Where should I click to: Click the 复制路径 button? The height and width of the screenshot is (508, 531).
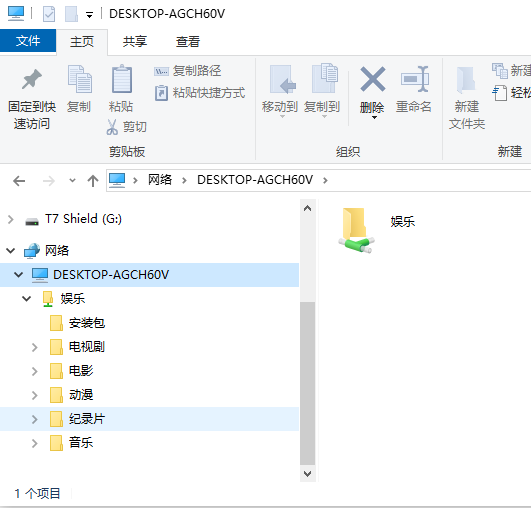[x=188, y=71]
